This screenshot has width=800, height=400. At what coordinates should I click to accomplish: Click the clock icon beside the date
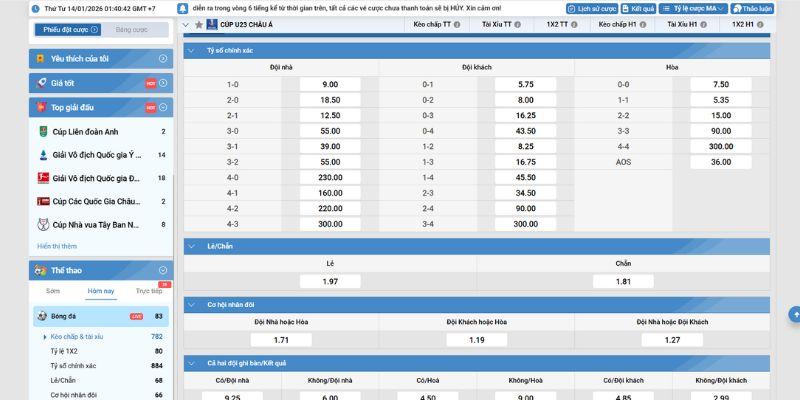click(36, 9)
